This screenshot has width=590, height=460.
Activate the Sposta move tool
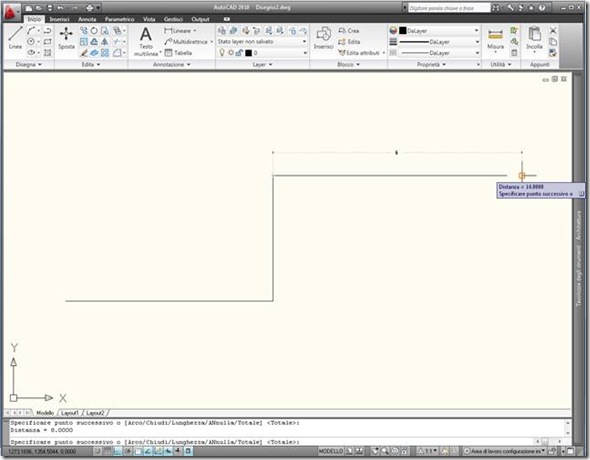[66, 38]
